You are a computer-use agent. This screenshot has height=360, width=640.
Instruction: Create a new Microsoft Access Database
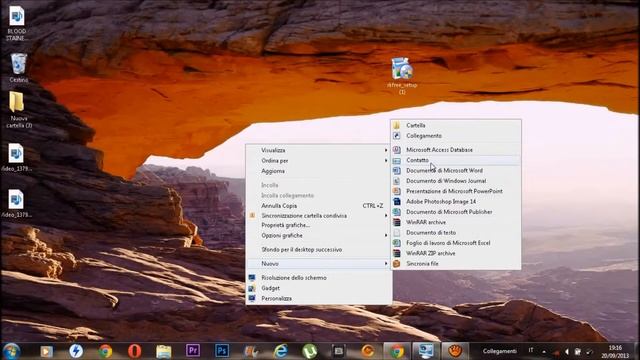(x=456, y=150)
